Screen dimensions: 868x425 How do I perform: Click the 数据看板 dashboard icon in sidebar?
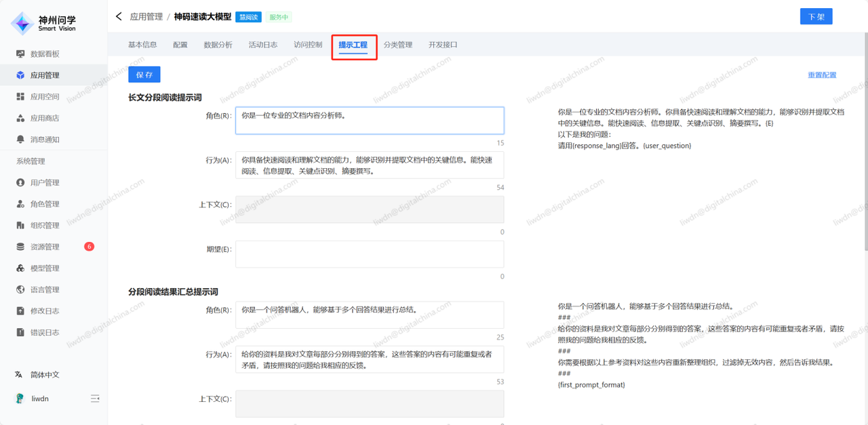pos(20,54)
